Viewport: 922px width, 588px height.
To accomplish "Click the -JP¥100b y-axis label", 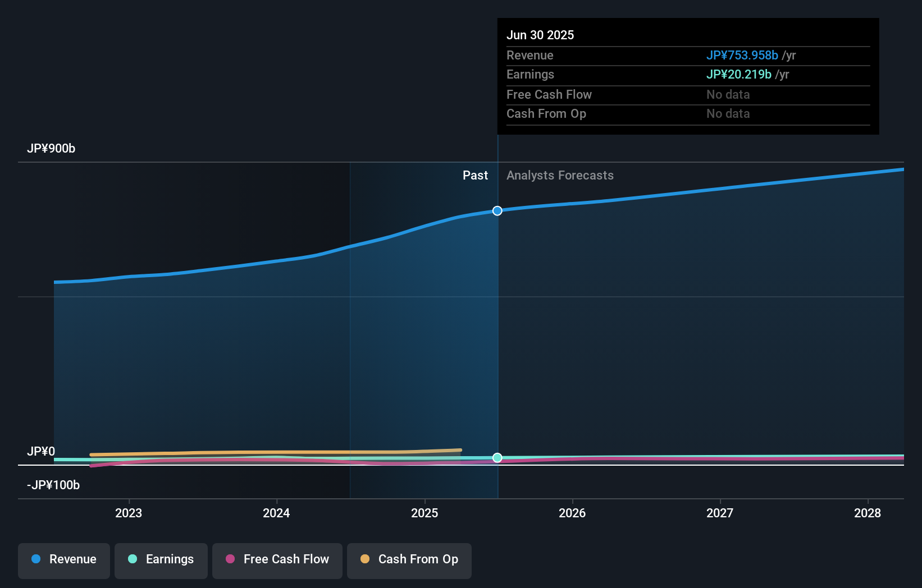I will point(53,485).
